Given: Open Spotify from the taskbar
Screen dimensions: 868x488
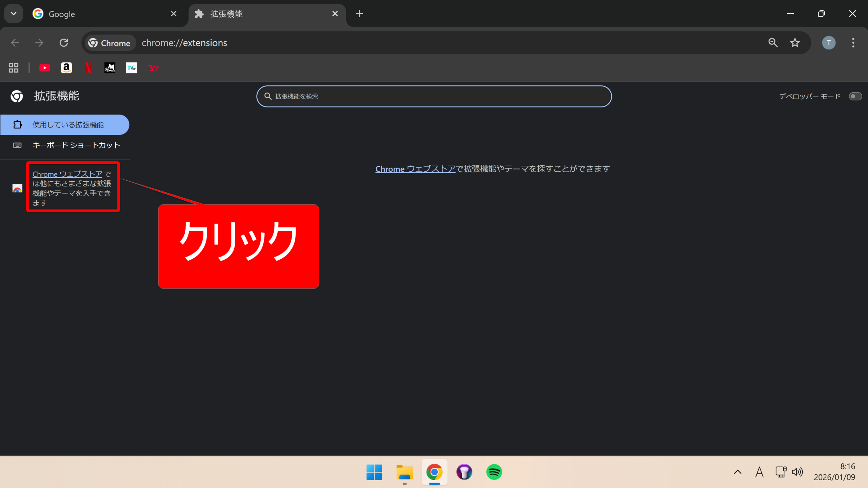Looking at the screenshot, I should (x=494, y=472).
